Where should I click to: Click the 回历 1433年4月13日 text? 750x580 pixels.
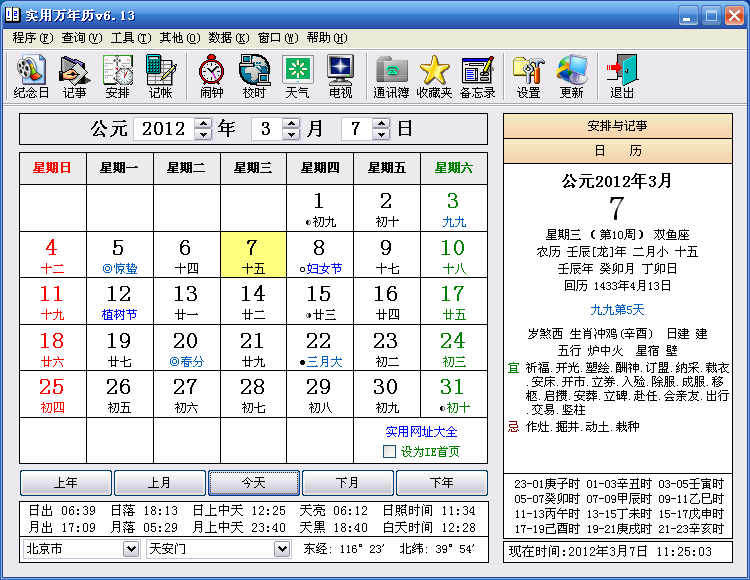[x=618, y=286]
